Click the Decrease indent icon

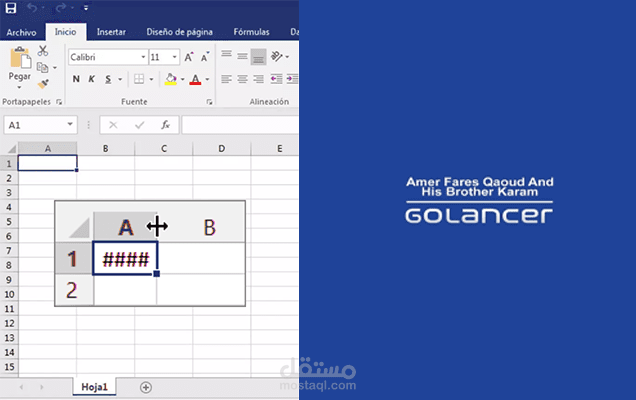click(x=276, y=79)
